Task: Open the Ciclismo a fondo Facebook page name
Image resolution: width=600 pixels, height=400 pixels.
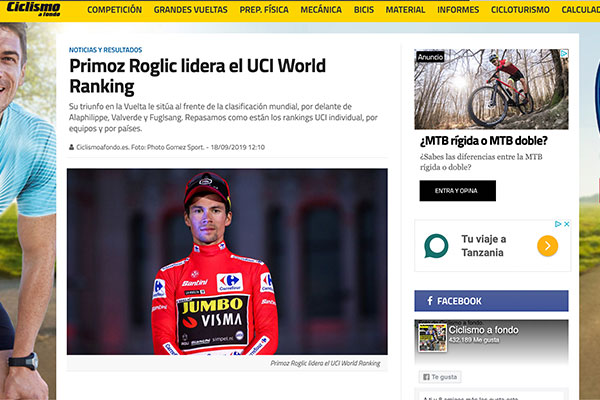Action: [484, 330]
